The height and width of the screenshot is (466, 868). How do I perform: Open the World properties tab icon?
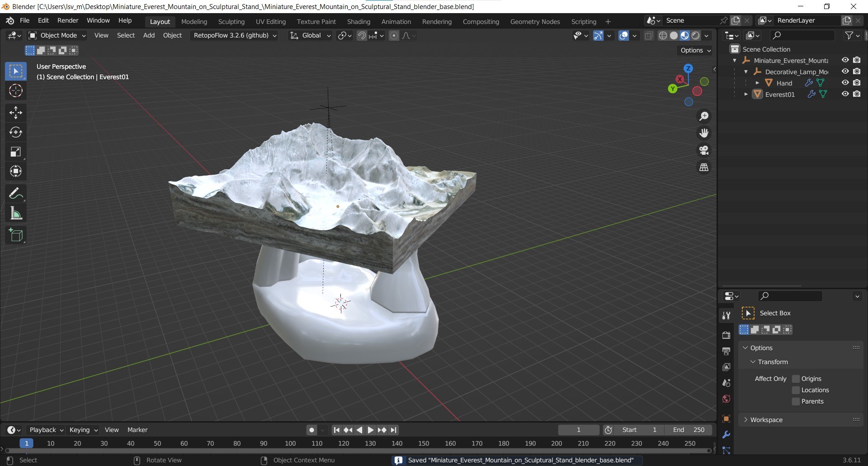(x=726, y=399)
